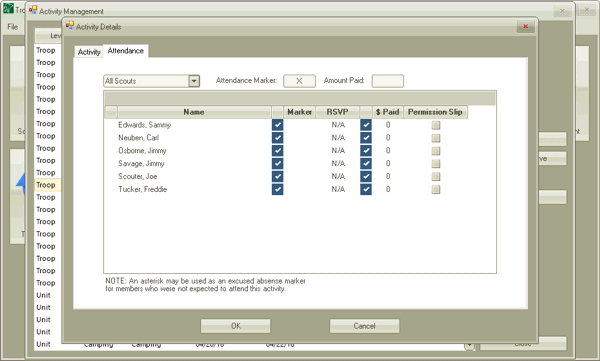Sort by the Name column header
The image size is (600, 361).
tap(194, 112)
